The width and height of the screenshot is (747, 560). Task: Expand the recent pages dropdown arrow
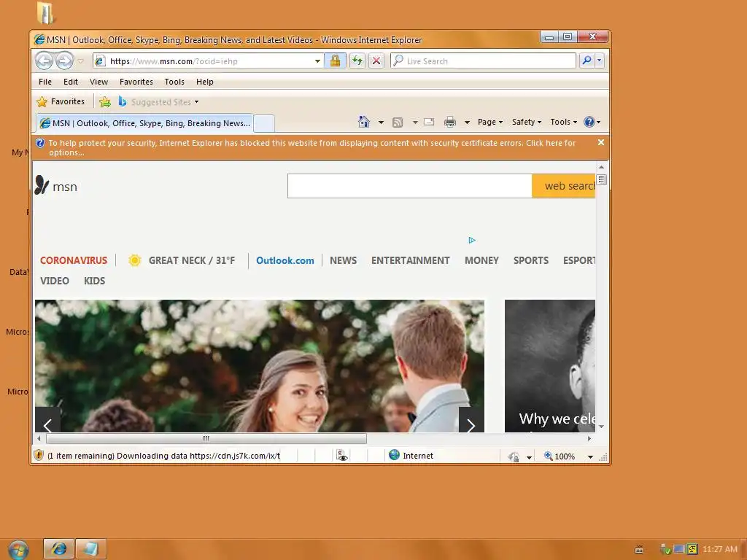click(x=80, y=61)
